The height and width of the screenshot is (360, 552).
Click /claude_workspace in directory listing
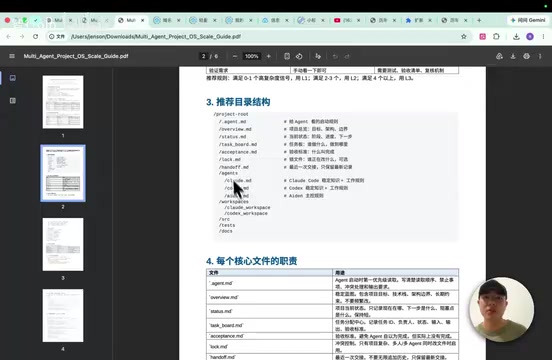(x=247, y=208)
